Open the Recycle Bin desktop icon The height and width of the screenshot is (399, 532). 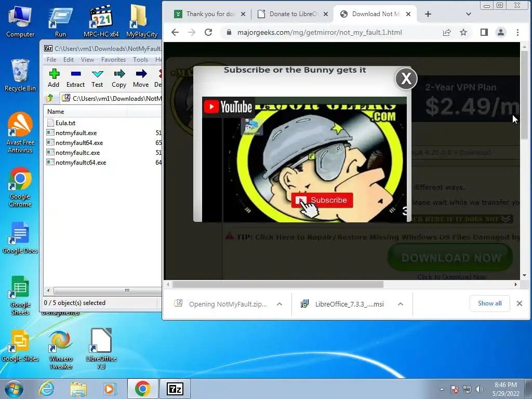tap(20, 75)
